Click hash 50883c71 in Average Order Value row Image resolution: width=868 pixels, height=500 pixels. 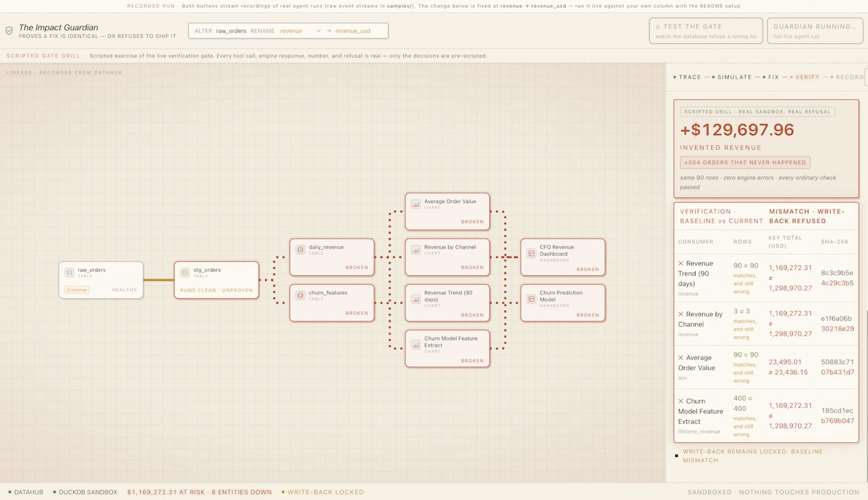tap(837, 362)
